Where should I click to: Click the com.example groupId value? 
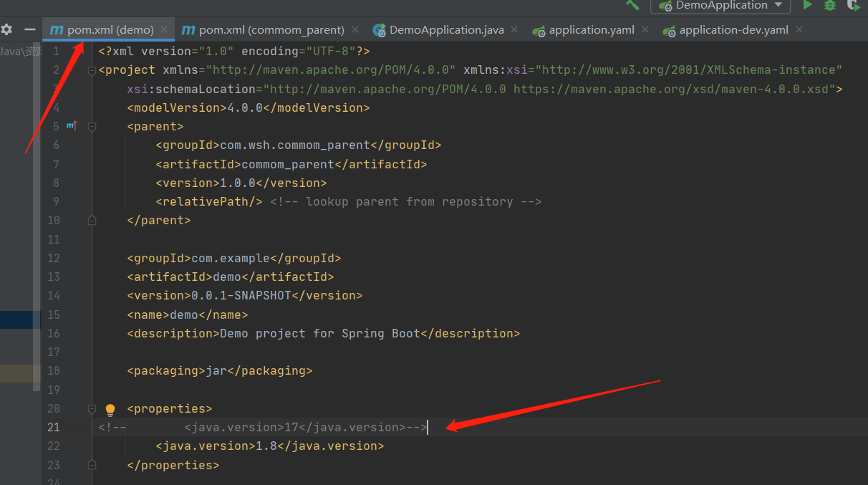[x=231, y=258]
